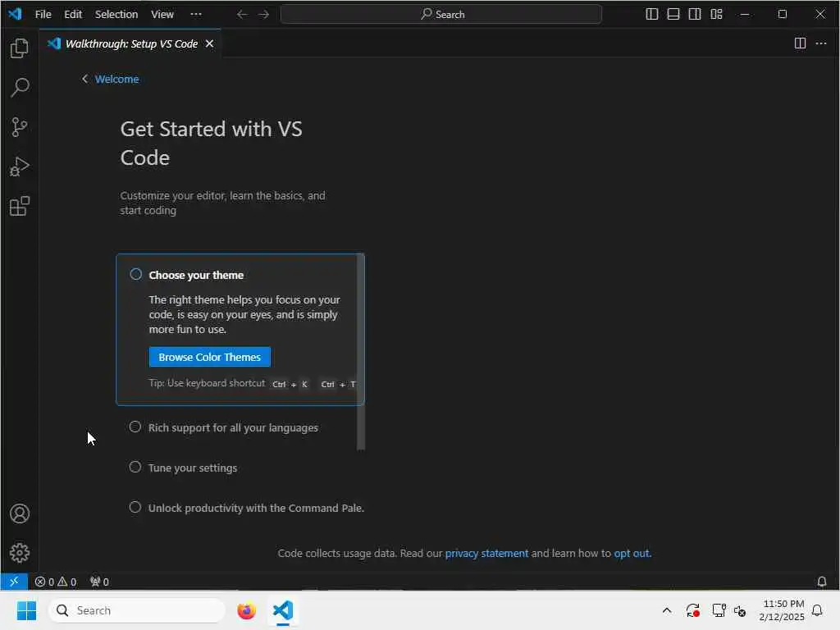Toggle secondary side bar layout icon

coord(695,15)
